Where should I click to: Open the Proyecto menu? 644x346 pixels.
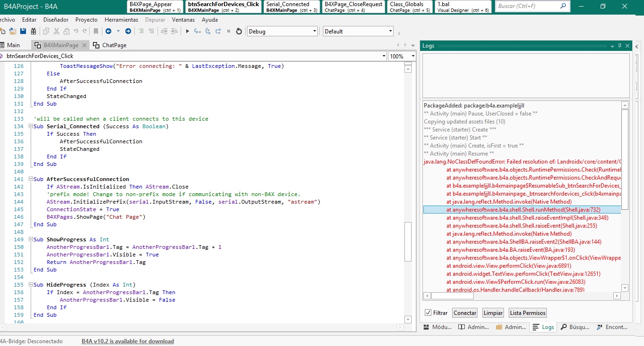click(x=86, y=20)
